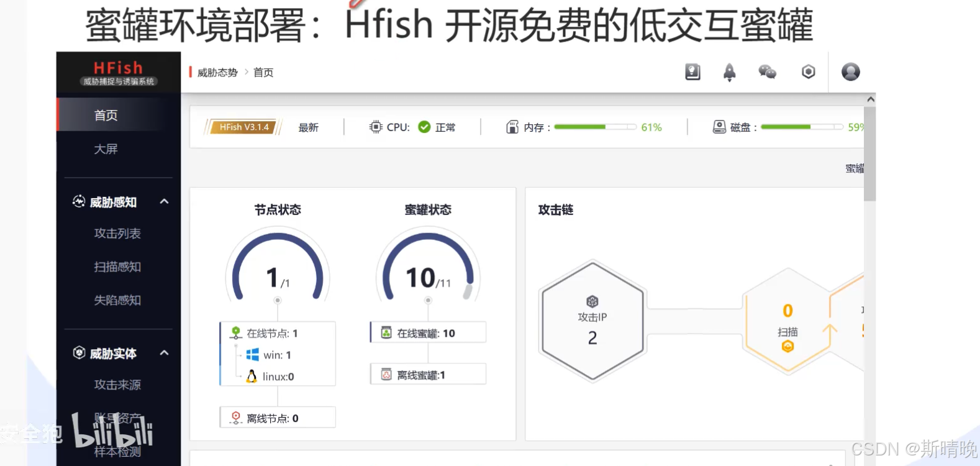The image size is (980, 466).
Task: Open the user avatar menu
Action: pyautogui.click(x=851, y=72)
